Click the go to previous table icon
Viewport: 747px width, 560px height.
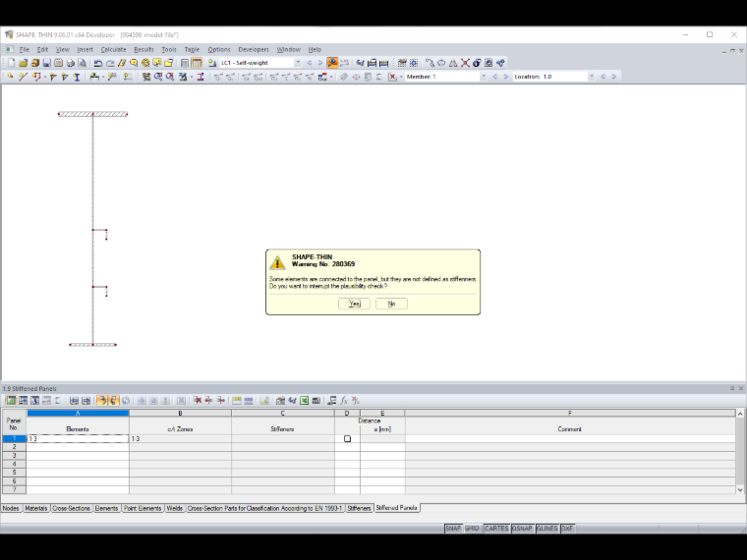coord(74,401)
